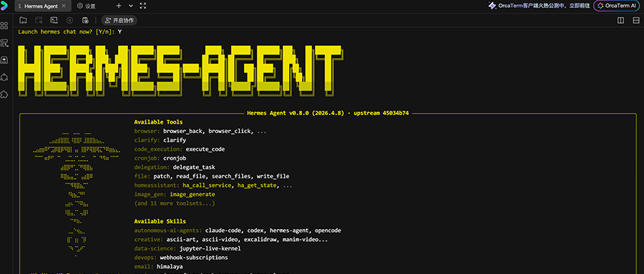Click the 'creative: ascii-art' line

point(231,240)
